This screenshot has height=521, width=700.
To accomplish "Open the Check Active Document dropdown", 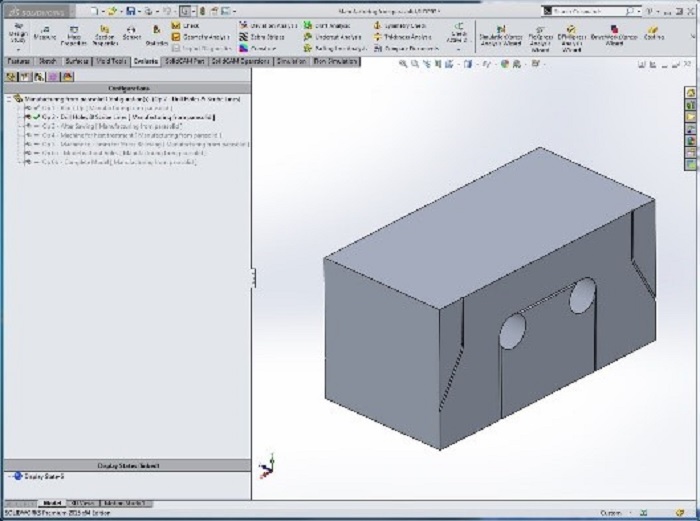I will point(458,47).
